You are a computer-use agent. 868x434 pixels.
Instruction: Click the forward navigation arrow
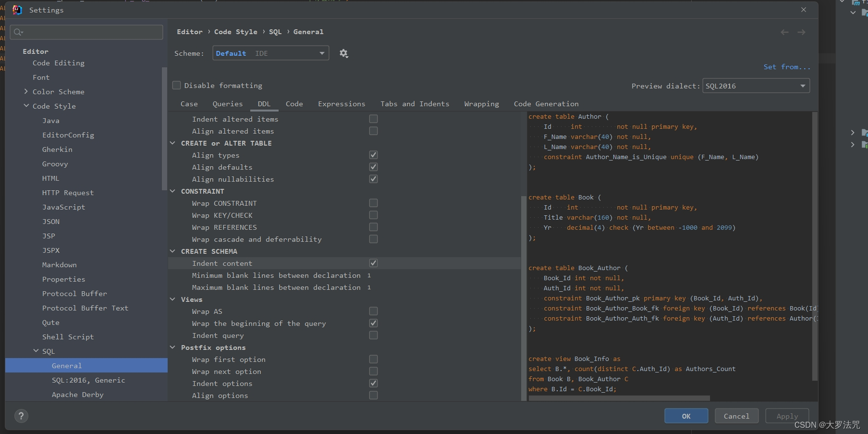point(802,32)
